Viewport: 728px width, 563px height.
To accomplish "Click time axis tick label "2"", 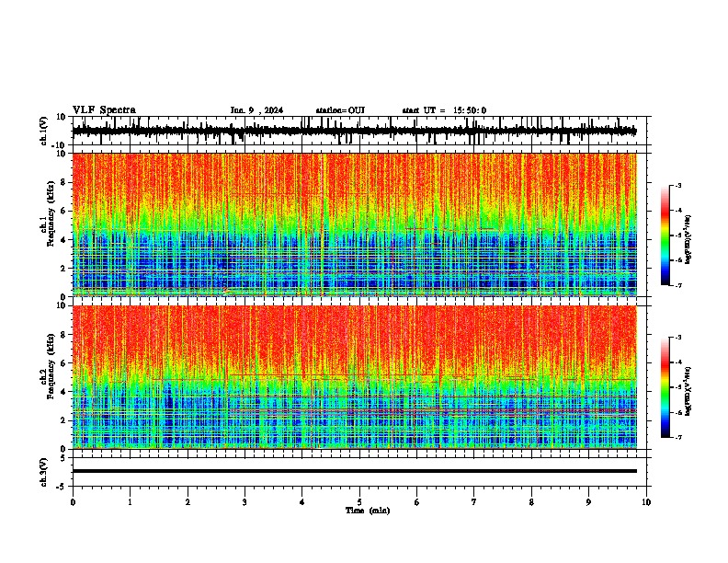I will [x=188, y=502].
